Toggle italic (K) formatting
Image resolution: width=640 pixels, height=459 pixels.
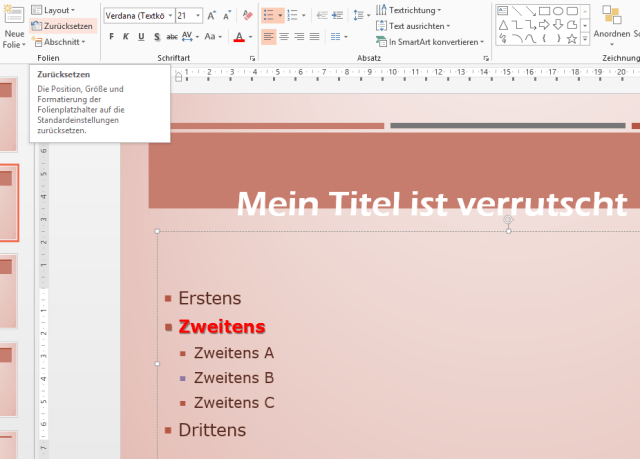click(126, 37)
